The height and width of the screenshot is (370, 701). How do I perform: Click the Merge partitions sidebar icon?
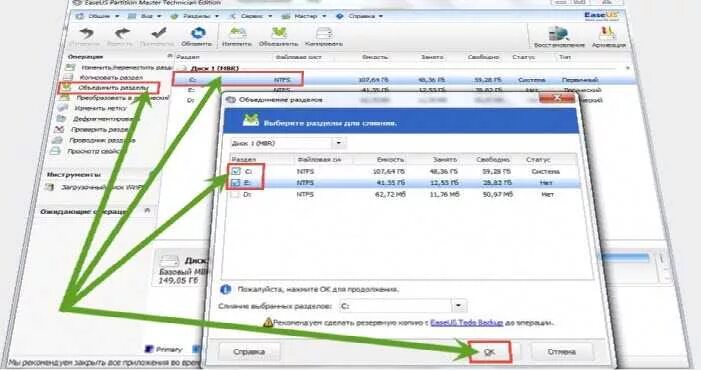point(66,88)
